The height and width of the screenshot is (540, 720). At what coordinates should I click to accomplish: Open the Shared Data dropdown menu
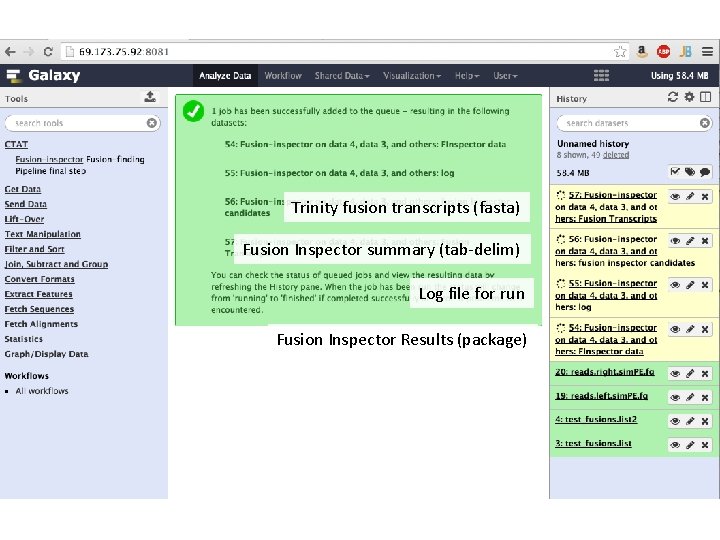[x=342, y=76]
